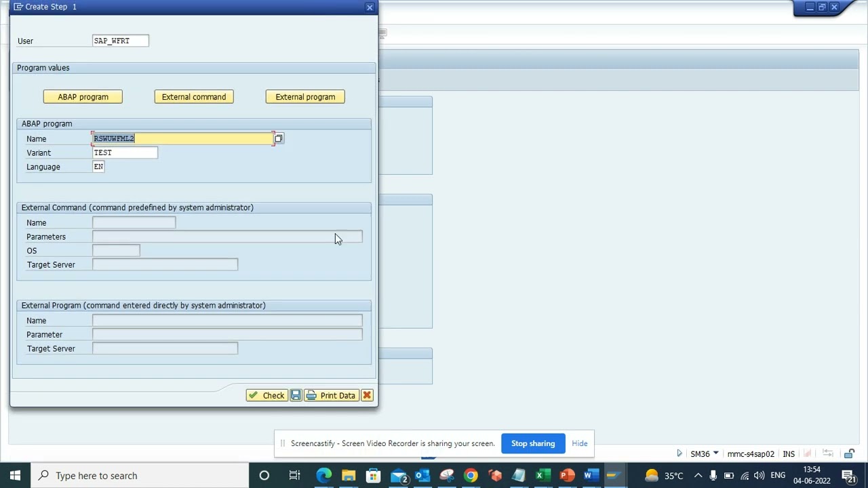Click the Check button

[x=267, y=395]
